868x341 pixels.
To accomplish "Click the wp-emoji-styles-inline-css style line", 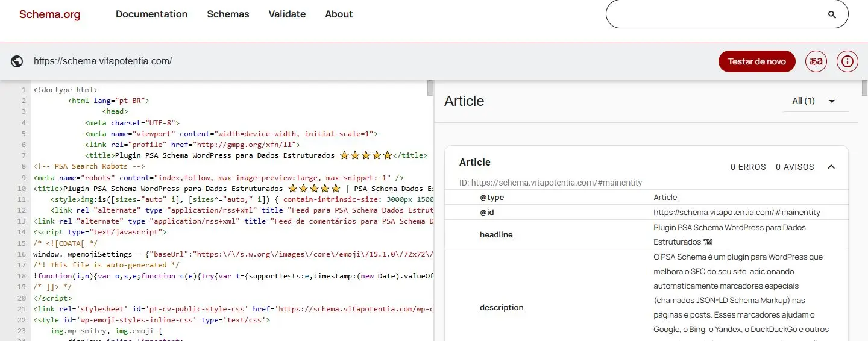I will (151, 319).
